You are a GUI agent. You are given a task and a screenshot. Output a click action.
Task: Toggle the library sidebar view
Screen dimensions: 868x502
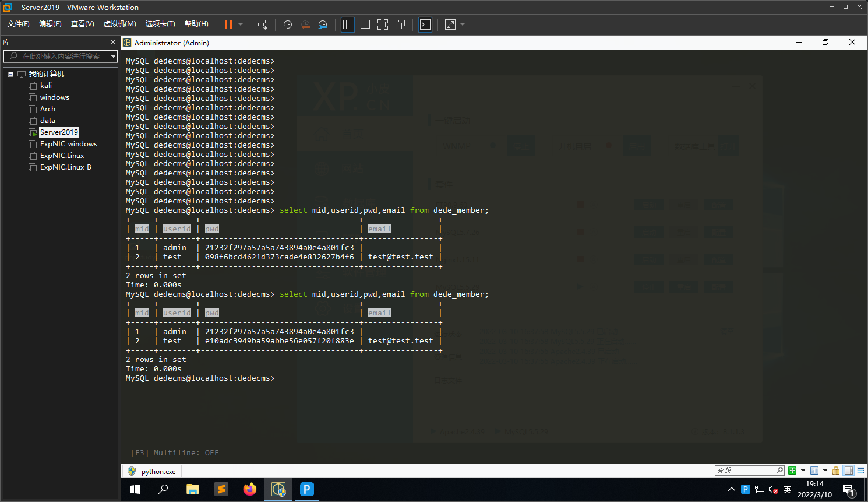click(x=348, y=24)
